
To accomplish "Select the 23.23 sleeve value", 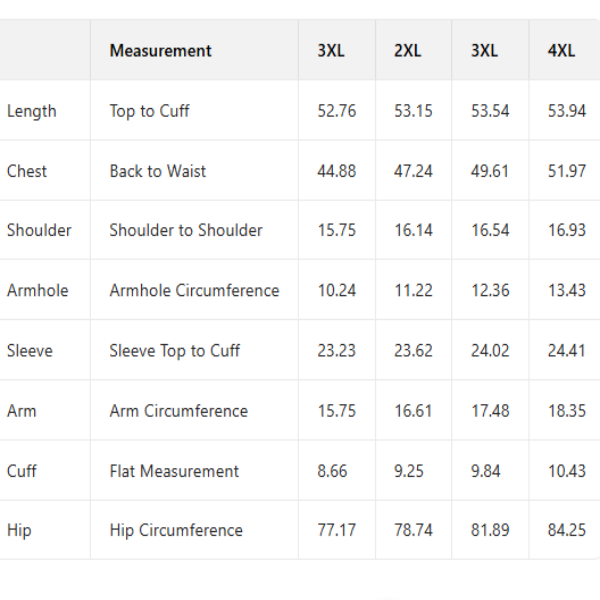I will [337, 351].
